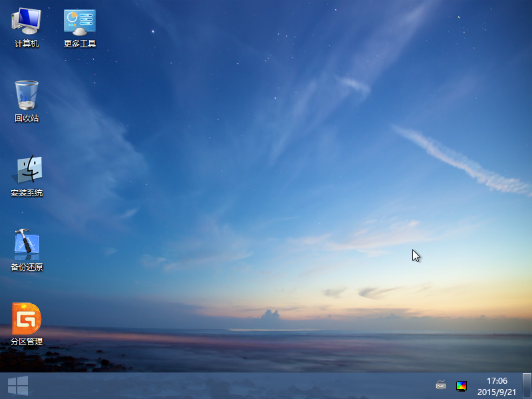The height and width of the screenshot is (399, 532).
Task: Click the 回收站 text label
Action: pos(27,118)
